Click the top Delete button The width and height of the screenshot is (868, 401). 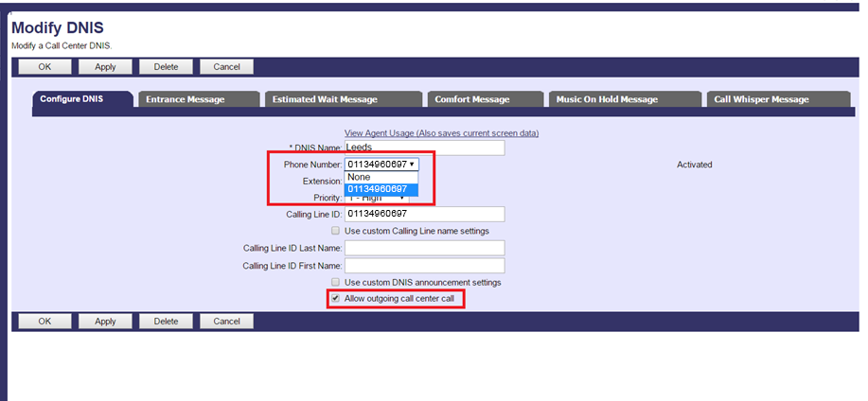coord(166,67)
